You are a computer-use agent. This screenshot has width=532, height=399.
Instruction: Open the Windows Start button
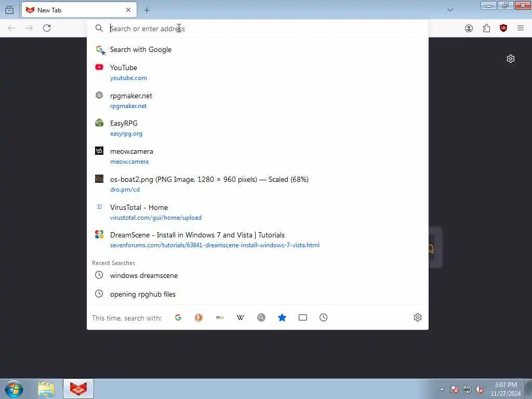click(14, 389)
